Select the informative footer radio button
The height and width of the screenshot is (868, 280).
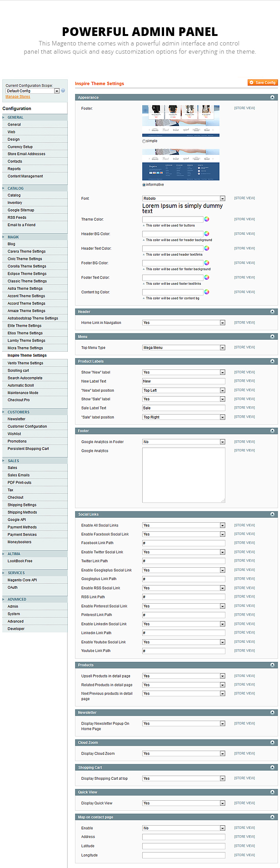[x=144, y=185]
